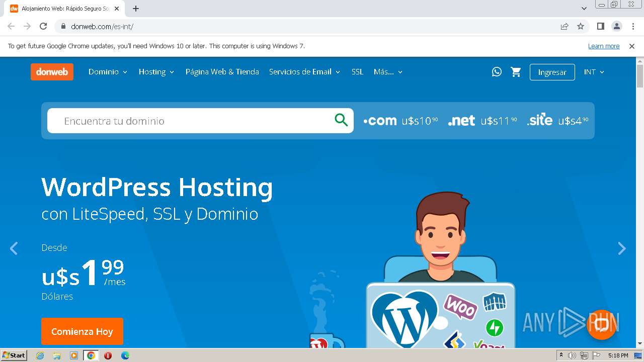Click the address bar URL

(x=102, y=26)
